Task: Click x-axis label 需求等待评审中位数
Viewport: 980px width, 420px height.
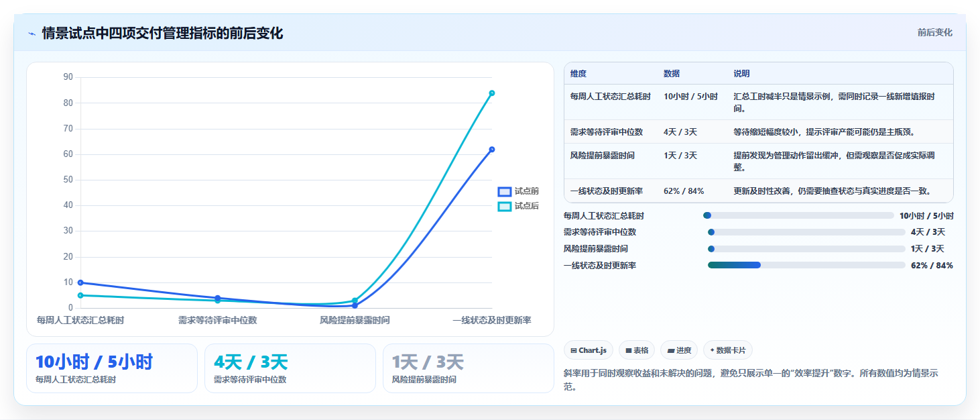Action: click(218, 321)
